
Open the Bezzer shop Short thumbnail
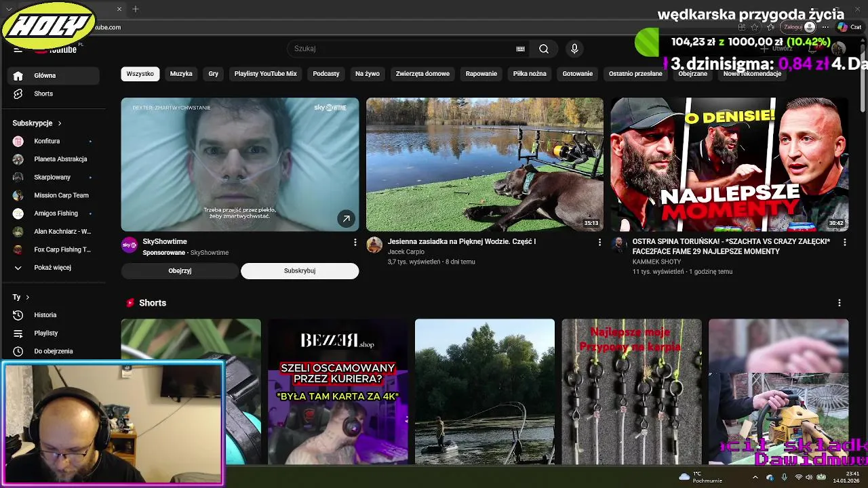click(338, 392)
